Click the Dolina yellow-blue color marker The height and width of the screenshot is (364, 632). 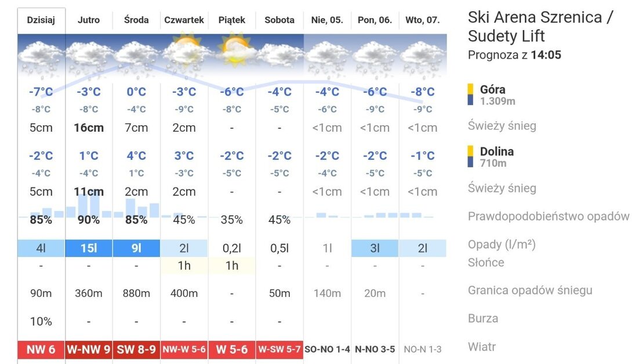pyautogui.click(x=470, y=156)
